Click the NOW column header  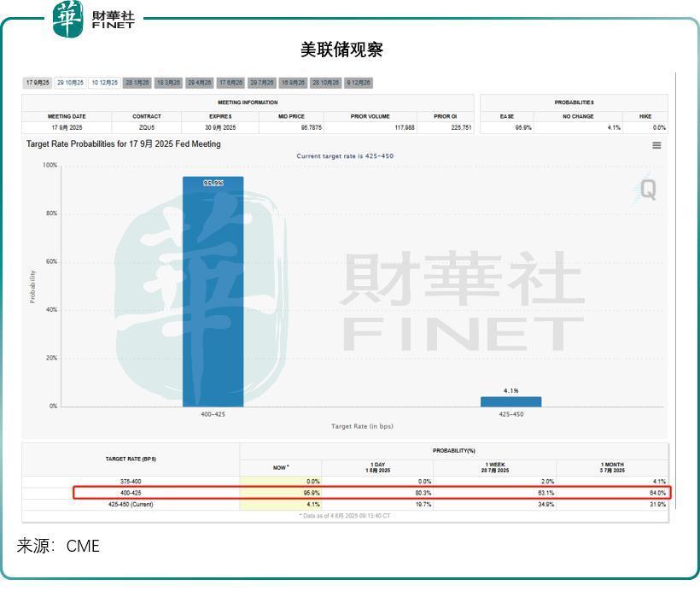[281, 467]
